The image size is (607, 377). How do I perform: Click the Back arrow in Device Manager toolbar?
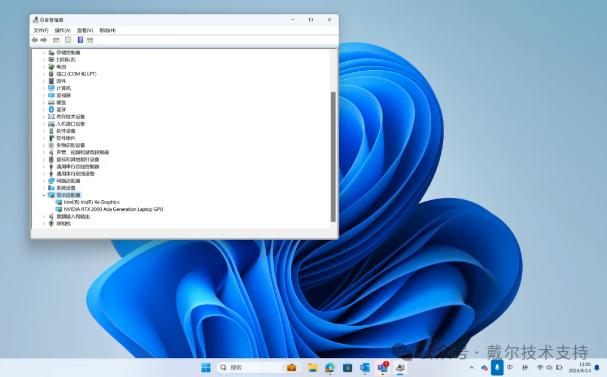(34, 40)
